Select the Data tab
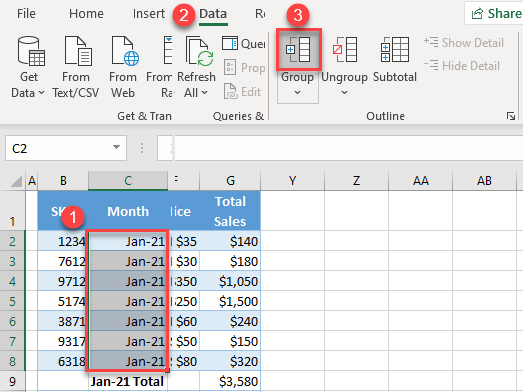 point(213,14)
